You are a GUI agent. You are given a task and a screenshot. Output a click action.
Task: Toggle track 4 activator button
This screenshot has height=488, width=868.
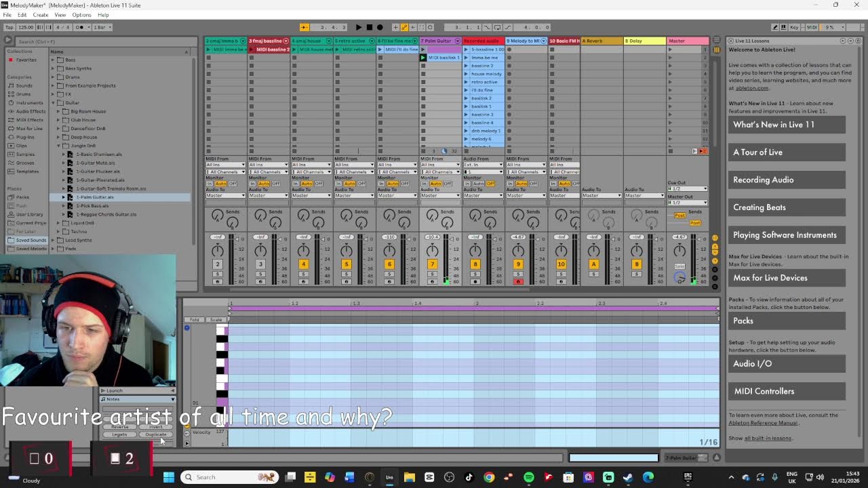point(303,264)
